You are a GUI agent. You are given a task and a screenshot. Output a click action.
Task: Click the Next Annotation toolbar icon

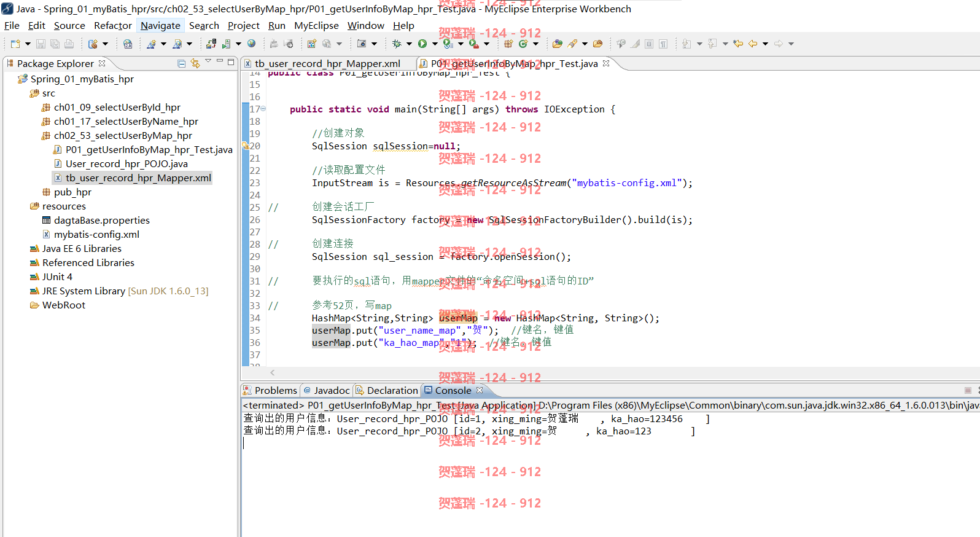pos(686,44)
